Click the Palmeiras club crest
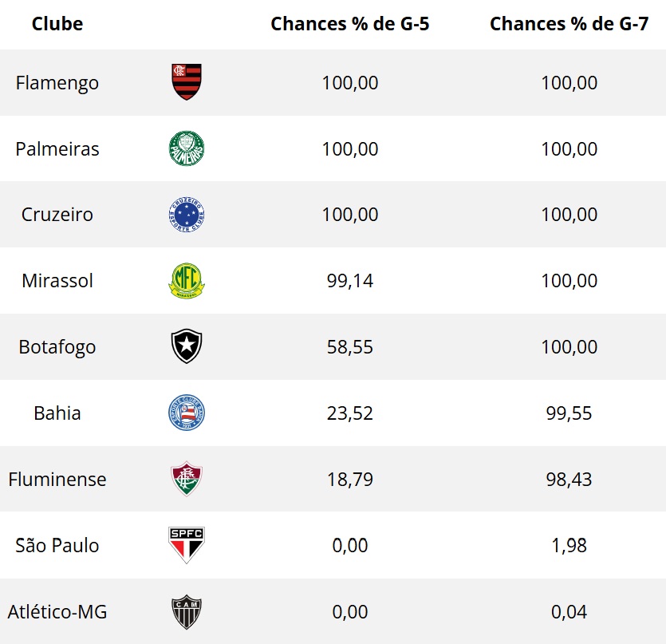Screen dimensions: 666x644 coord(187,149)
